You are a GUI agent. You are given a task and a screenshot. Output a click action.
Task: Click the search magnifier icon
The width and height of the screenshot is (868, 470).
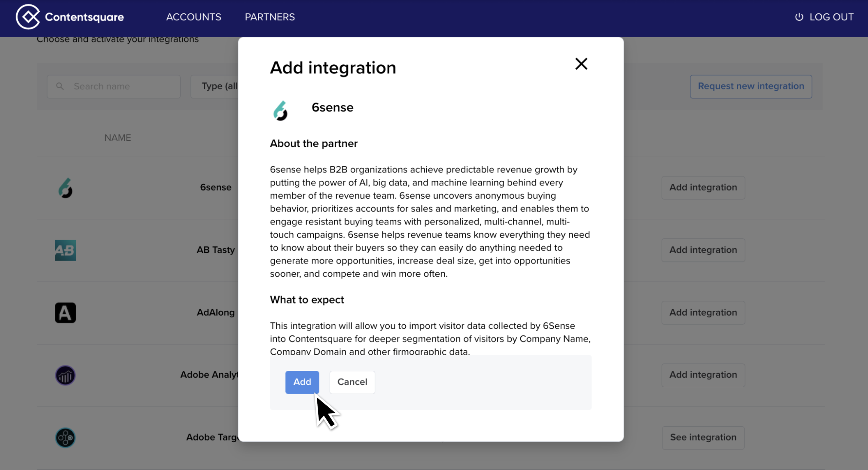pyautogui.click(x=60, y=87)
